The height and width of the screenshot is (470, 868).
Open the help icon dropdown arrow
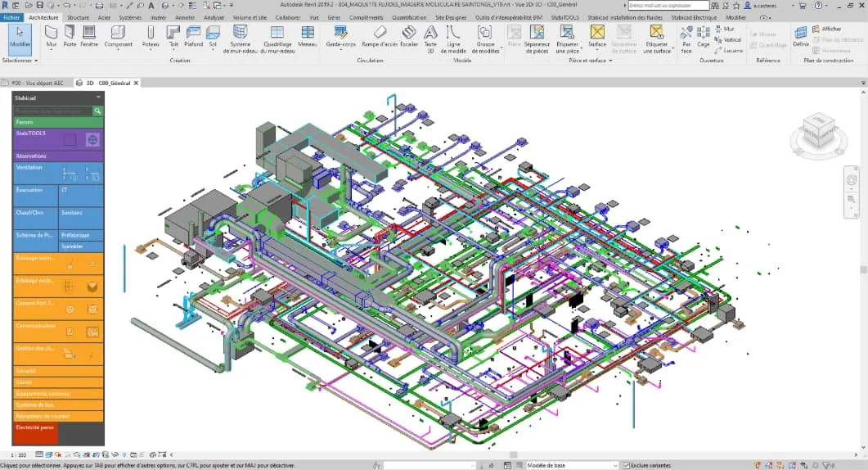pyautogui.click(x=826, y=6)
